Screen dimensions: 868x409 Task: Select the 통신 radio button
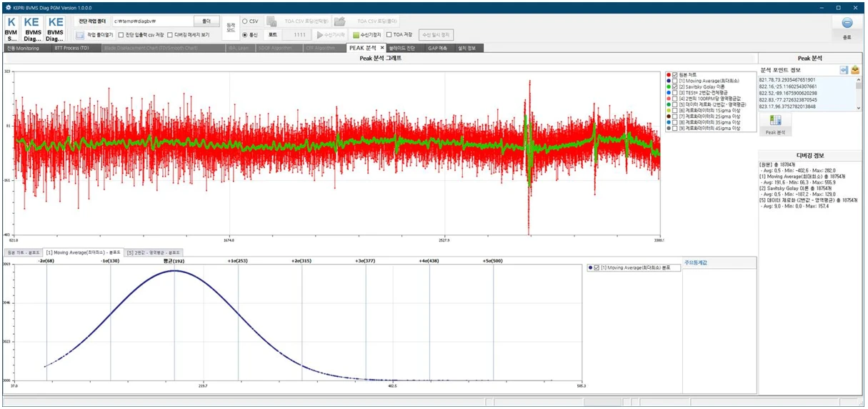click(x=244, y=34)
